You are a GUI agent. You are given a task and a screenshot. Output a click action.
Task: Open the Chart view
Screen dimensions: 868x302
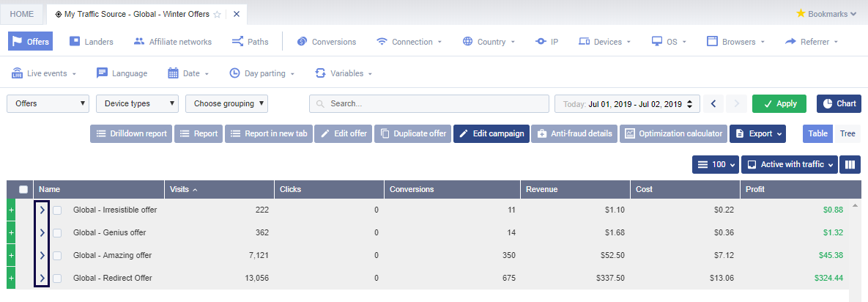pos(839,104)
